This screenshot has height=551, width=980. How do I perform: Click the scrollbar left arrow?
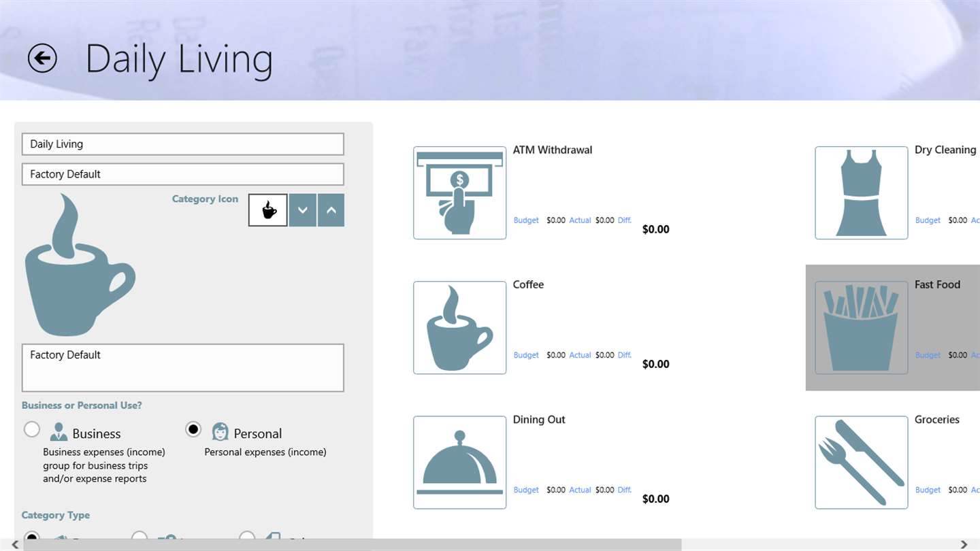pyautogui.click(x=15, y=545)
